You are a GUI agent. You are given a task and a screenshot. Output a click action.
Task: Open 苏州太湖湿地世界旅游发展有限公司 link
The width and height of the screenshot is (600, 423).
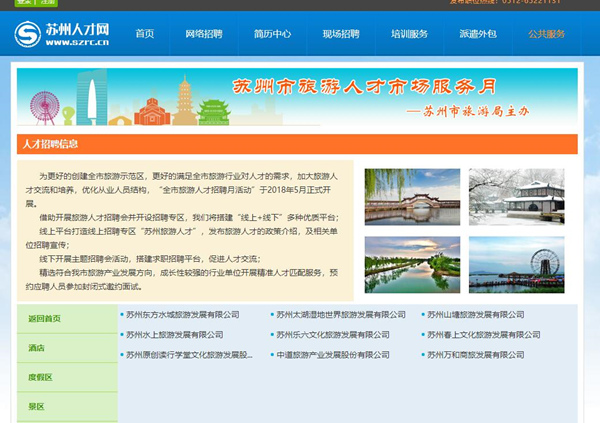pos(341,315)
